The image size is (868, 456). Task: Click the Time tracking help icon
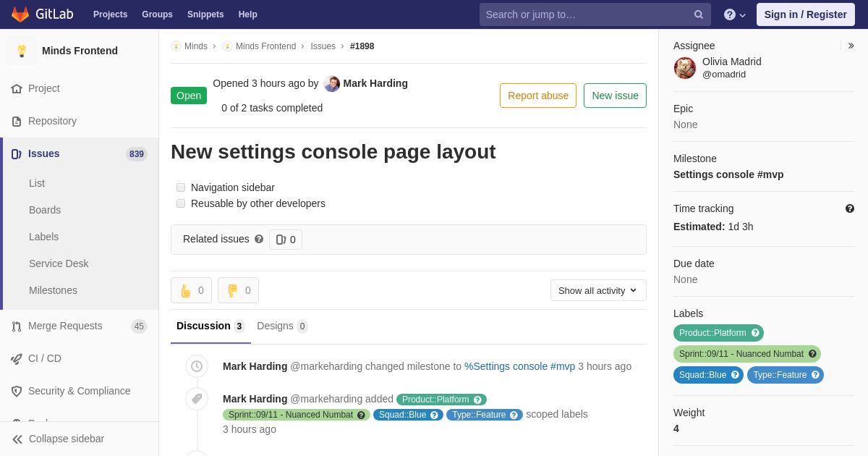pos(850,208)
